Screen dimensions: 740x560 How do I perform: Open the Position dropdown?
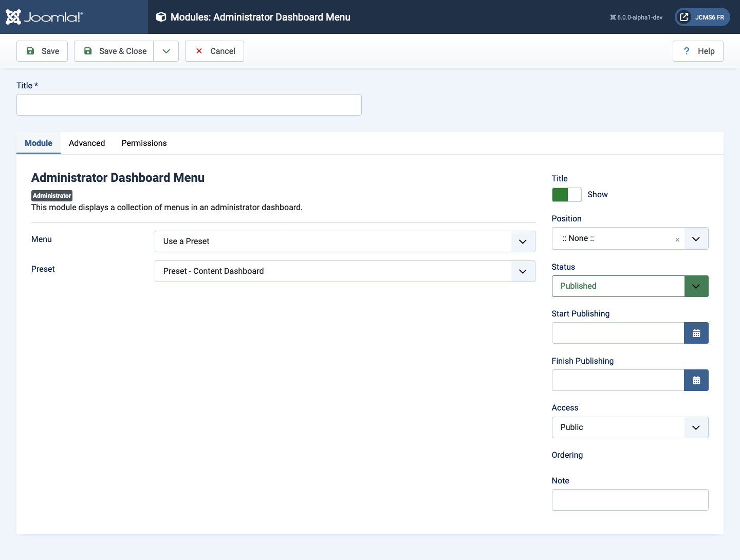tap(630, 238)
